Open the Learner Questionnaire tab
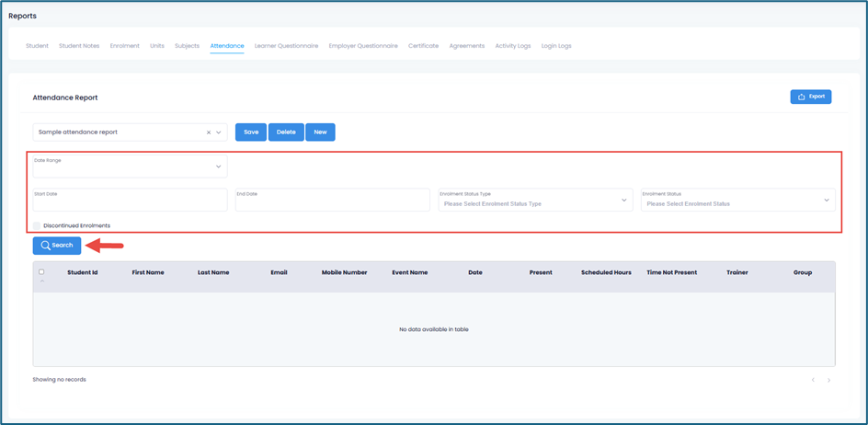Image resolution: width=868 pixels, height=425 pixels. [x=286, y=46]
